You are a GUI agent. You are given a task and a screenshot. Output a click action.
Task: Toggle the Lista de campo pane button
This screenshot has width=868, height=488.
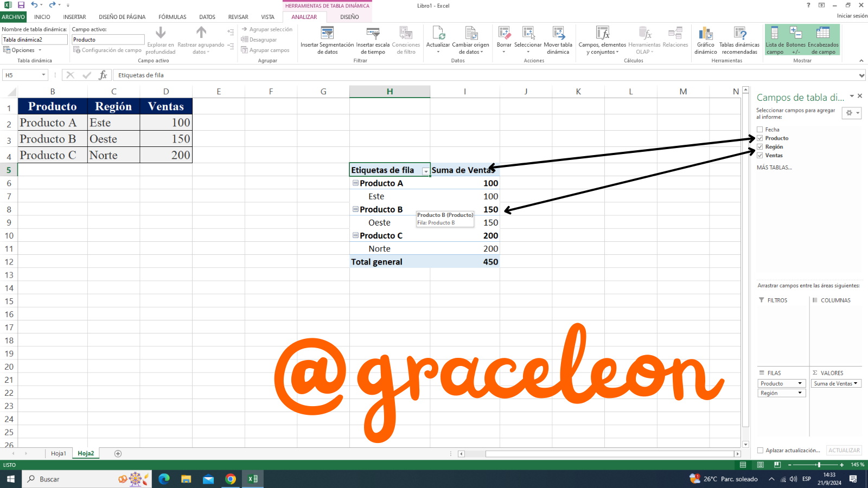click(x=775, y=40)
